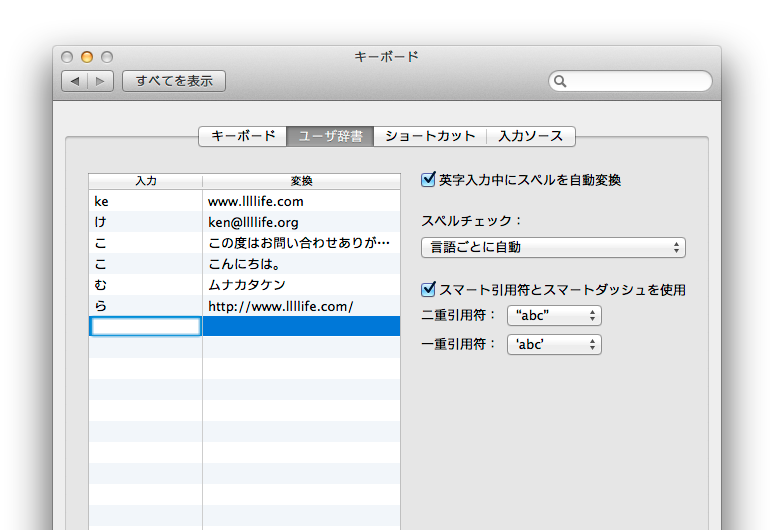Click the forward arrow navigation button
This screenshot has height=530, width=770.
pyautogui.click(x=100, y=81)
